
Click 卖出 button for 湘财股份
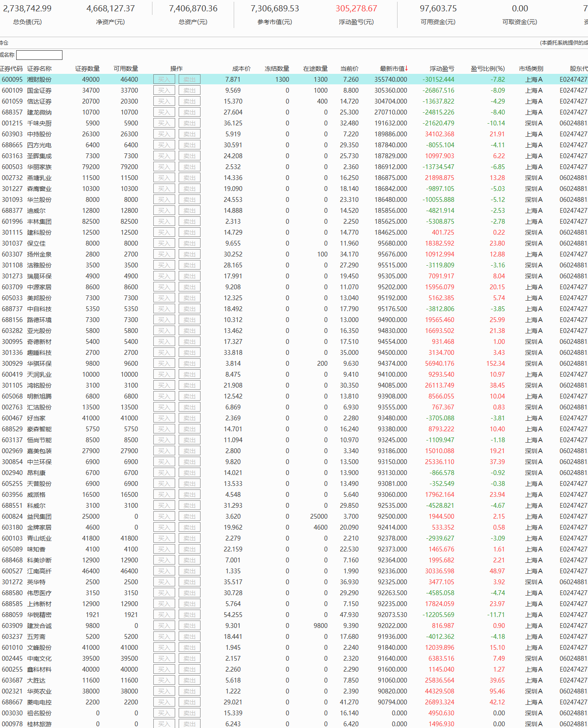(190, 80)
